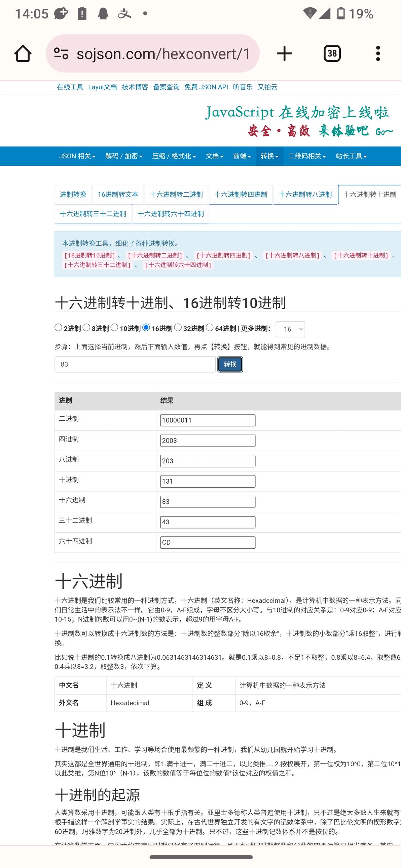The image size is (401, 868).
Task: Open the browser three-dot menu
Action: pyautogui.click(x=378, y=53)
